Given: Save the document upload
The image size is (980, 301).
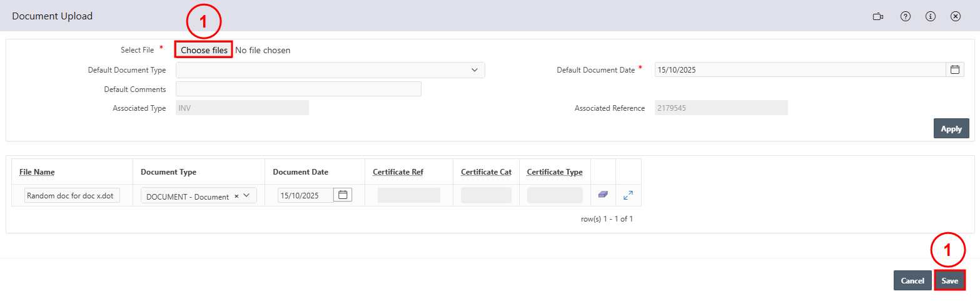Looking at the screenshot, I should point(949,281).
